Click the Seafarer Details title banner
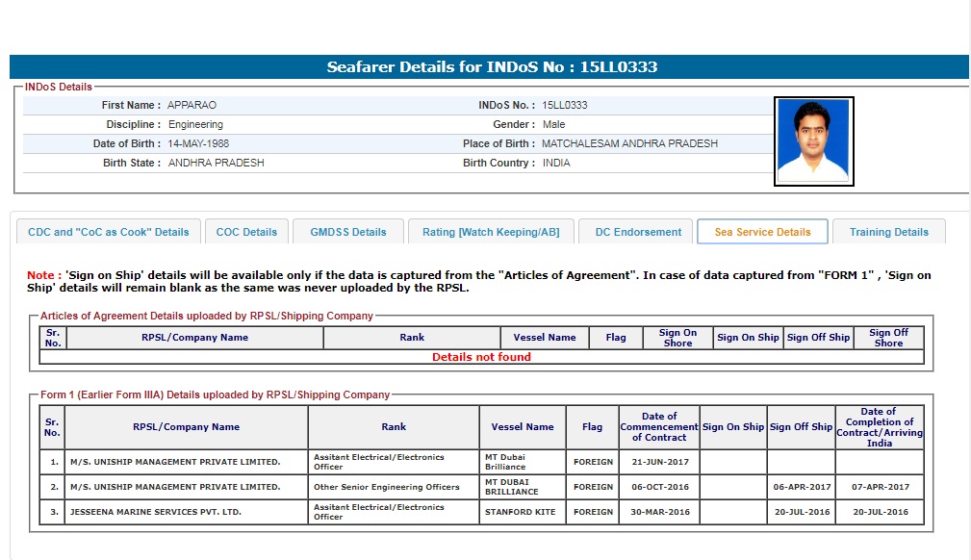 tap(492, 67)
